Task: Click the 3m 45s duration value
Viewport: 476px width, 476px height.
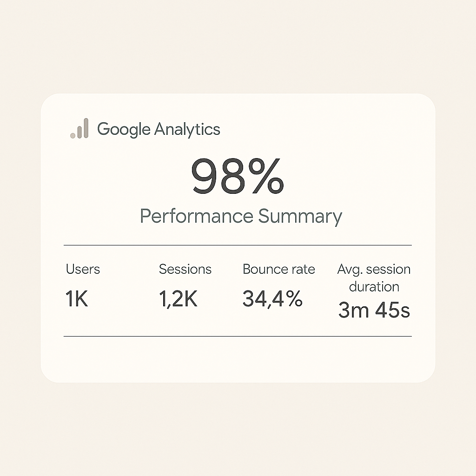Action: coord(374,310)
